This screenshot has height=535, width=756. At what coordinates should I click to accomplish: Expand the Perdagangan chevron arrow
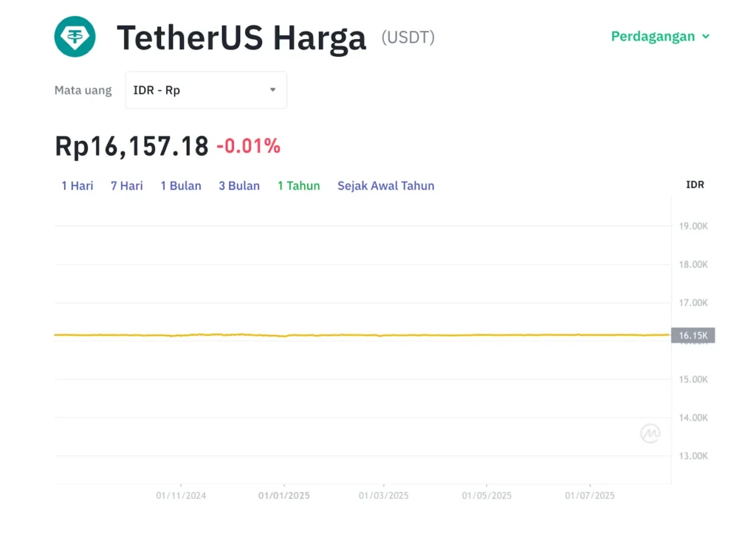[x=705, y=37]
